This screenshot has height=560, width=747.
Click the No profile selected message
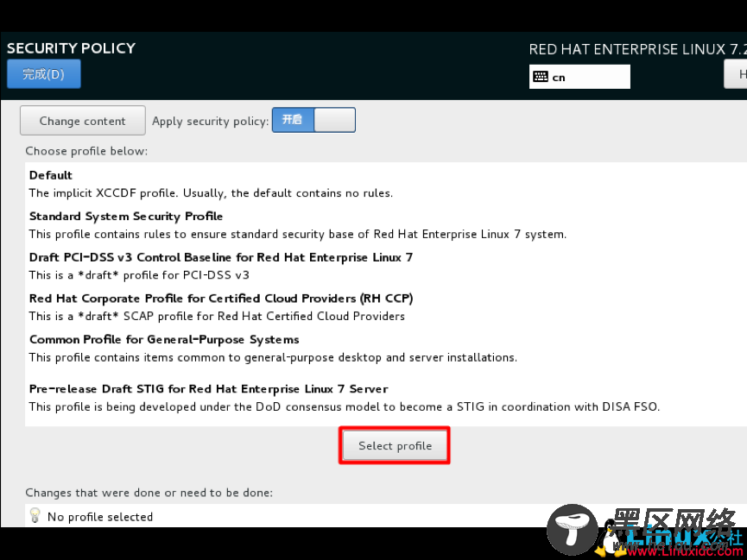100,517
